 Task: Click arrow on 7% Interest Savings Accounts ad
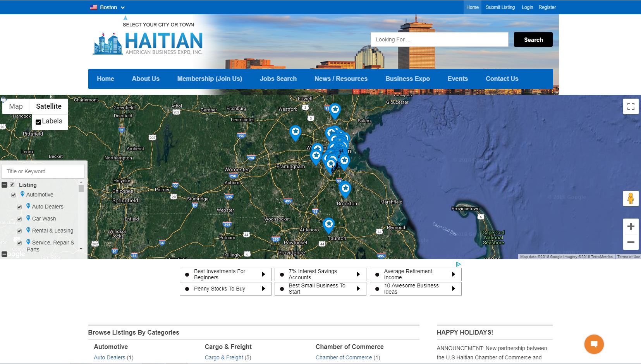[358, 274]
